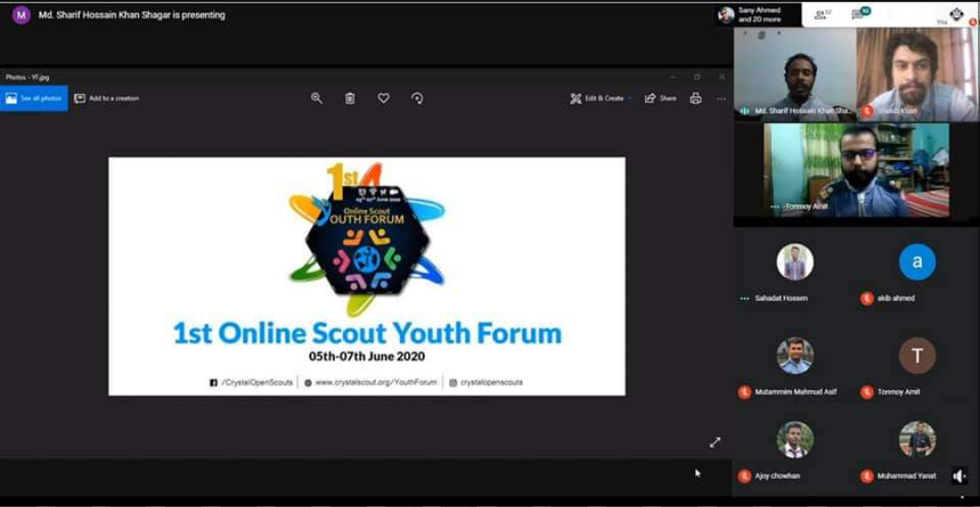Click the 'Ajoy chowhan' name label
This screenshot has width=980, height=507.
778,476
